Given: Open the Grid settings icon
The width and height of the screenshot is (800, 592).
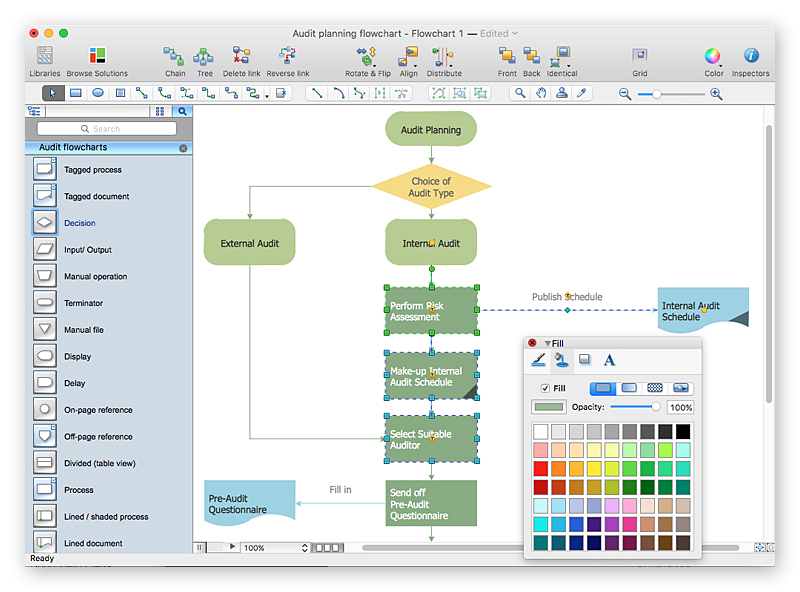Looking at the screenshot, I should click(639, 57).
